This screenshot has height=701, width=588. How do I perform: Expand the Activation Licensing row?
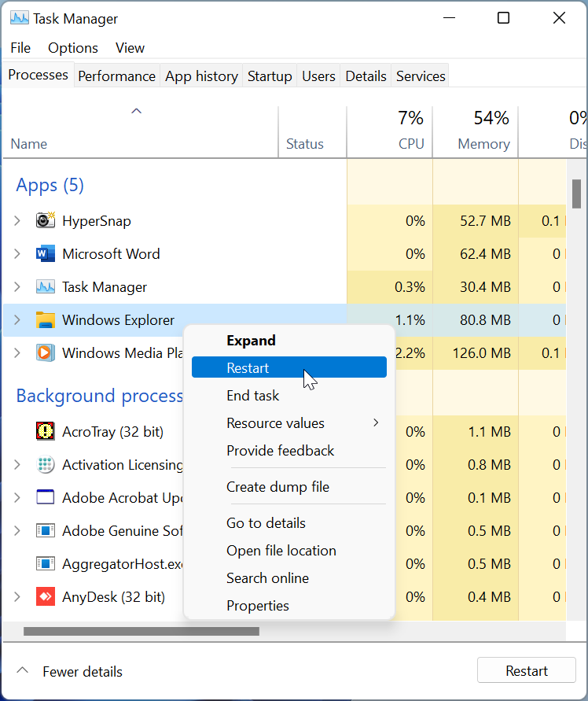[x=17, y=464]
